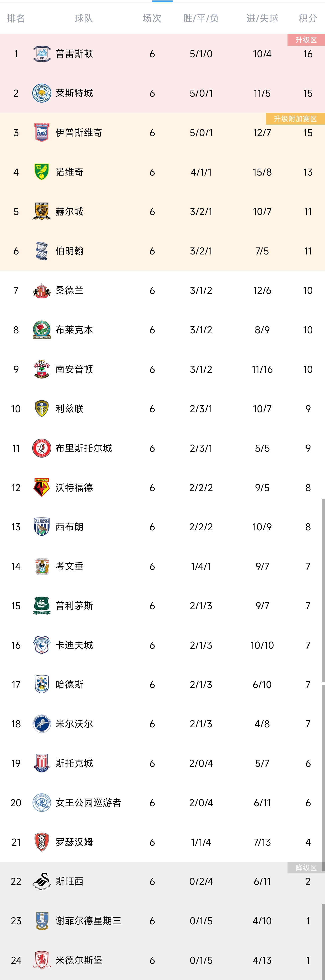The image size is (325, 980).
Task: Click the 积分 points column header
Action: click(x=308, y=18)
